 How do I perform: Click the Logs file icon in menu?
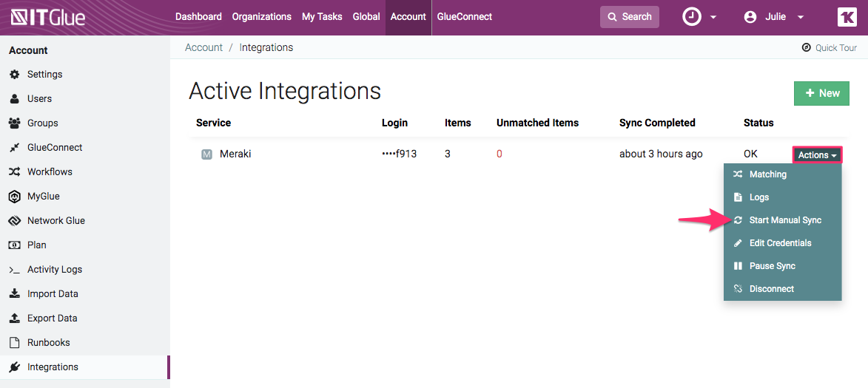point(738,197)
